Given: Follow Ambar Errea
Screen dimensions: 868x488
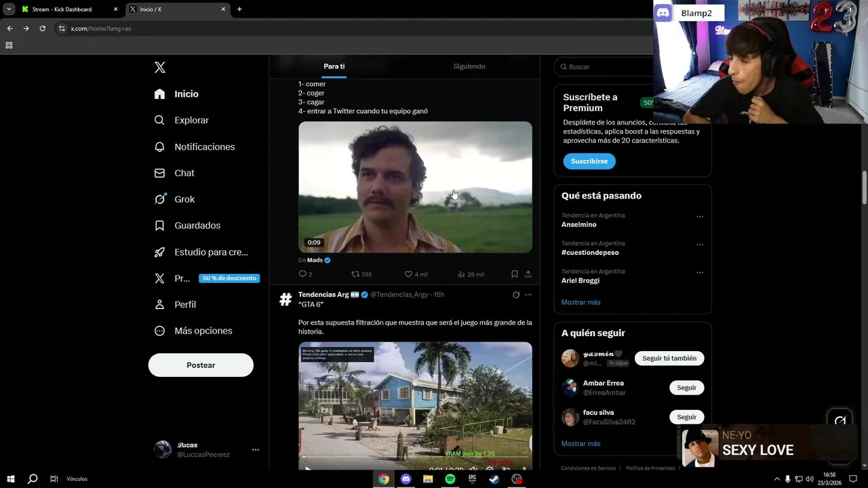Looking at the screenshot, I should [x=686, y=388].
